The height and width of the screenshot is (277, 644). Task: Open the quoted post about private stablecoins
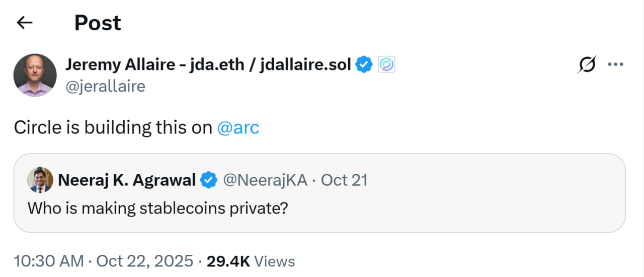click(157, 208)
